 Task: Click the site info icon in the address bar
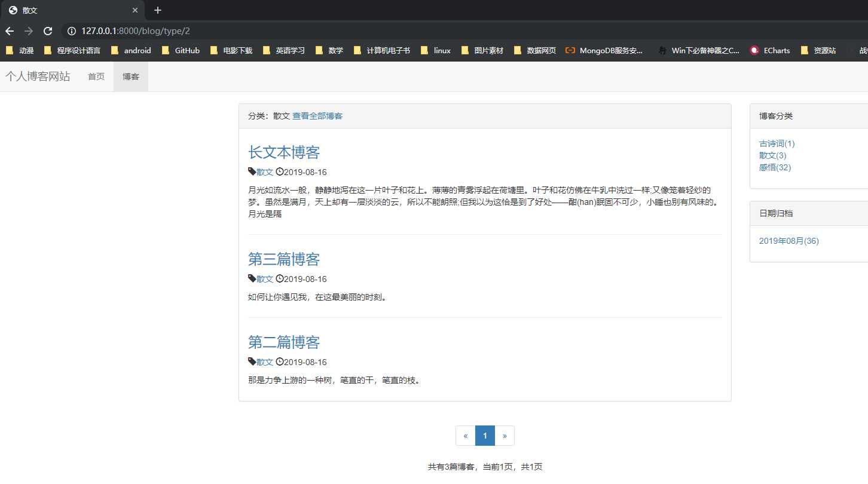click(72, 31)
